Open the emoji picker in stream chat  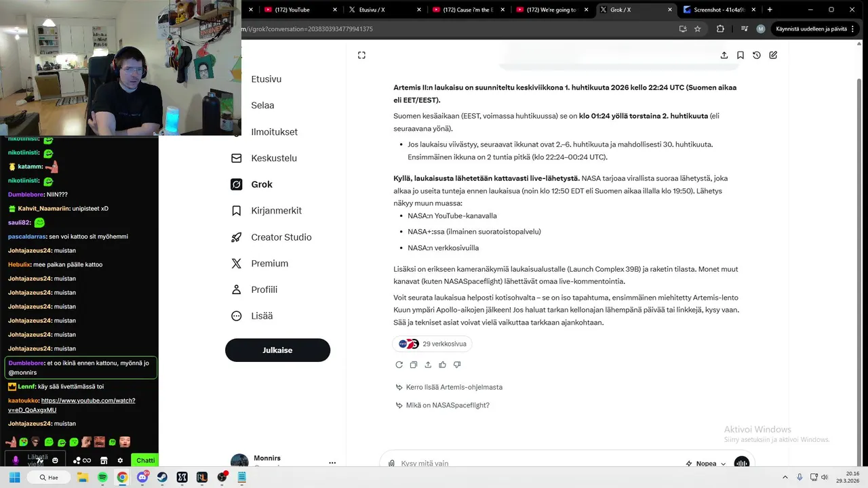(56, 461)
